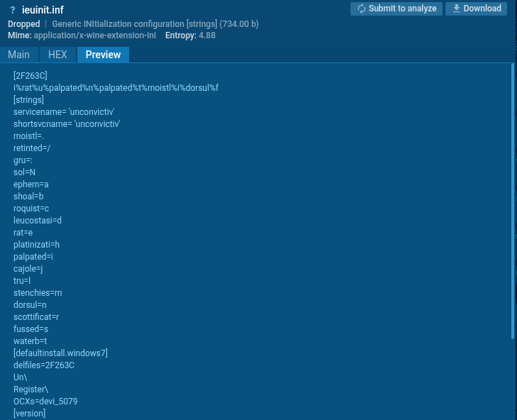Click the moistl=. line
Screen dimensions: 517x420
click(x=28, y=136)
